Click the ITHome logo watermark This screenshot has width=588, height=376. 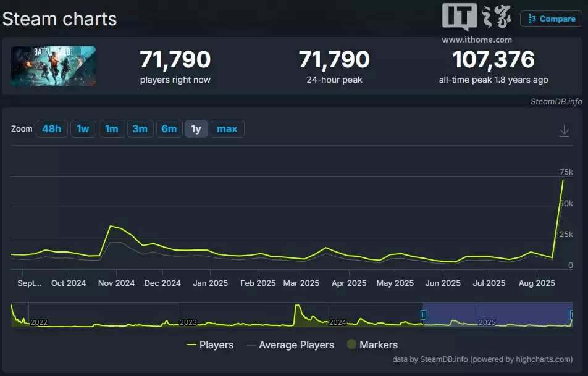coord(476,23)
